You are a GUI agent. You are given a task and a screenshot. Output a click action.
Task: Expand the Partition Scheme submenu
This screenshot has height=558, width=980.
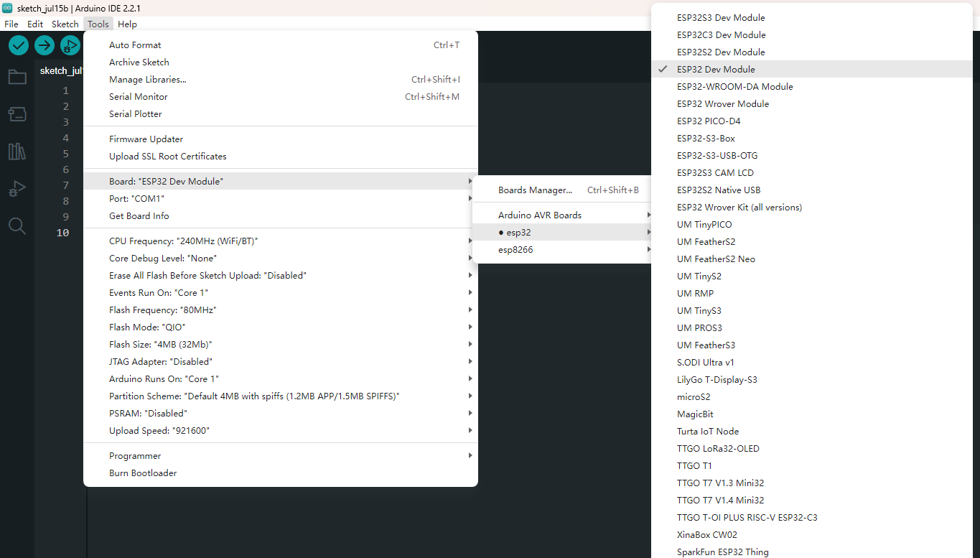pyautogui.click(x=281, y=396)
